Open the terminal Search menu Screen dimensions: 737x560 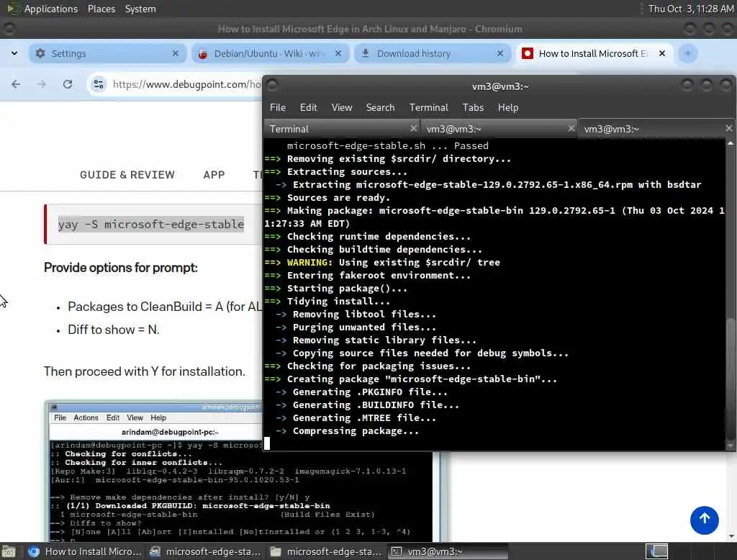380,108
